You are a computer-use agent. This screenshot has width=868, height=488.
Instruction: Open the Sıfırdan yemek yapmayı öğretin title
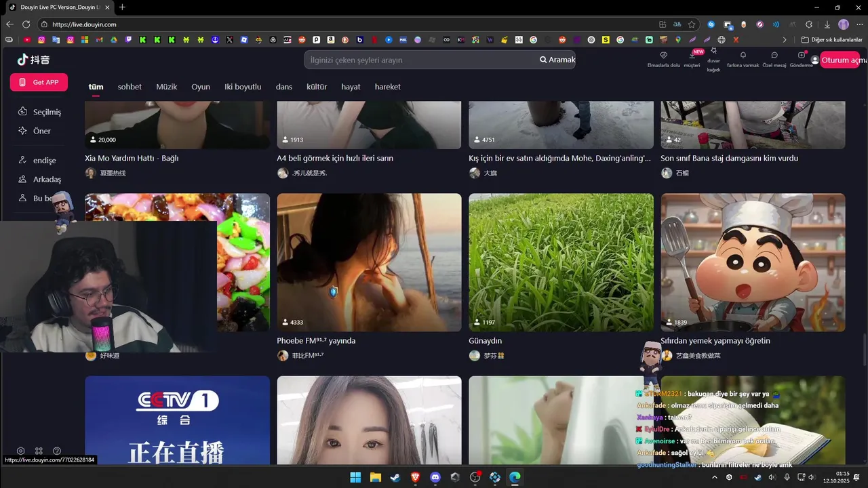coord(715,341)
